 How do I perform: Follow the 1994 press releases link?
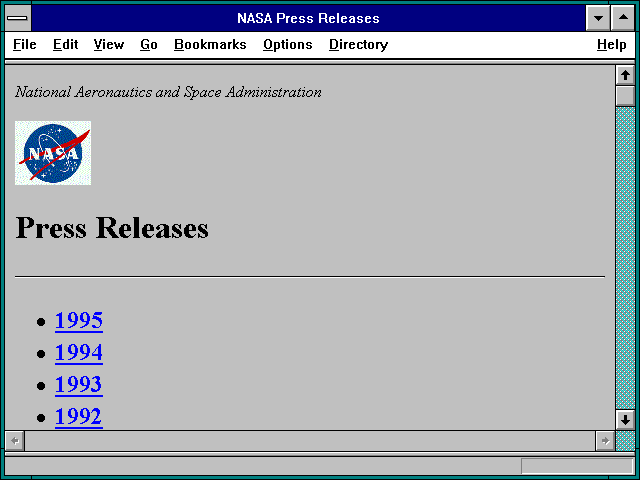[x=79, y=352]
